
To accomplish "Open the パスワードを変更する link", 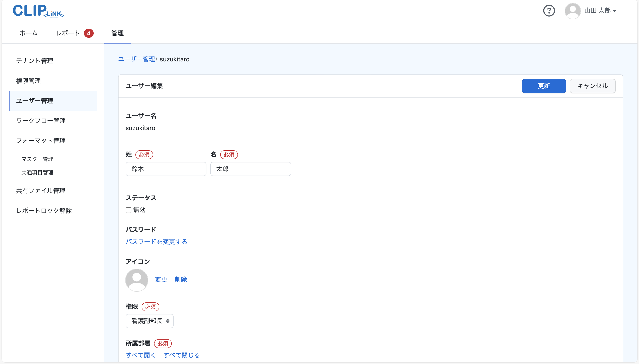I will (x=156, y=241).
